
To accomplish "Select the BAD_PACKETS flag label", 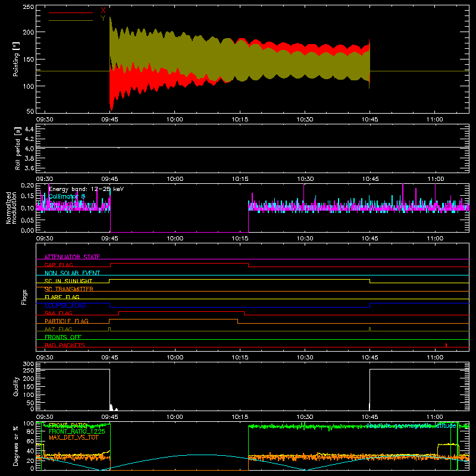I will click(x=65, y=345).
